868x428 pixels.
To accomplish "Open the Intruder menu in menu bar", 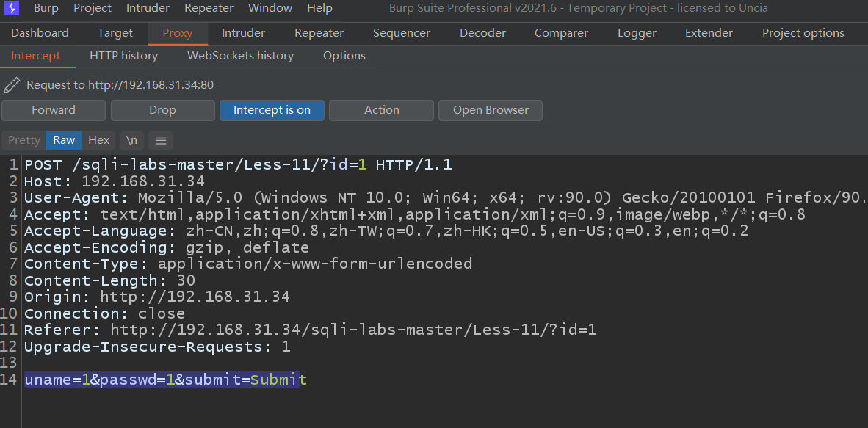I will [x=148, y=8].
